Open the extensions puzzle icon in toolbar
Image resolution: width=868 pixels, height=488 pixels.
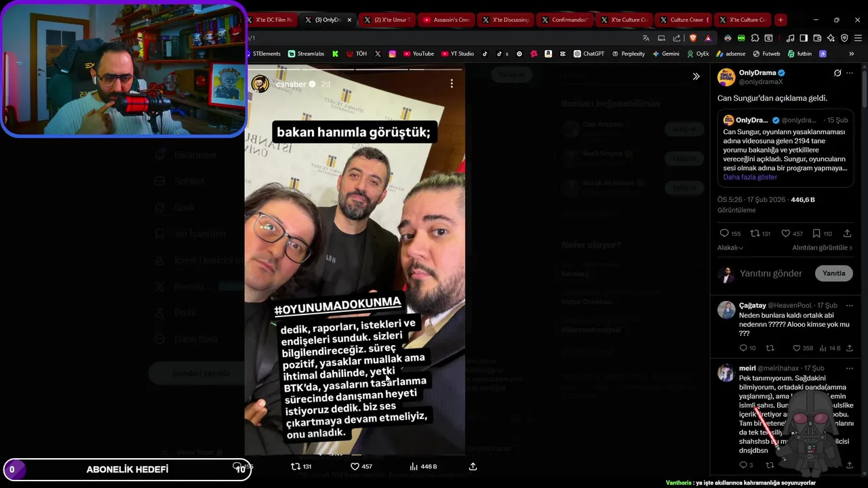coord(755,38)
